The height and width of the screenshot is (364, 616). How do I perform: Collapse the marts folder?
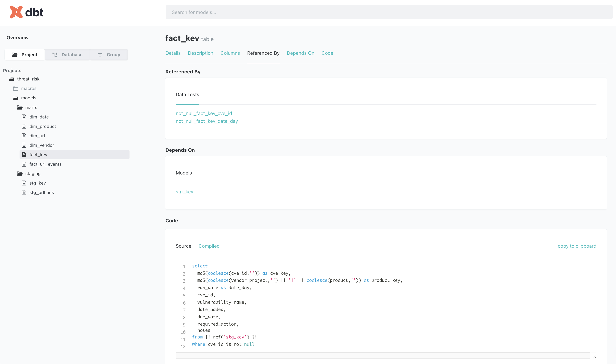tap(31, 108)
